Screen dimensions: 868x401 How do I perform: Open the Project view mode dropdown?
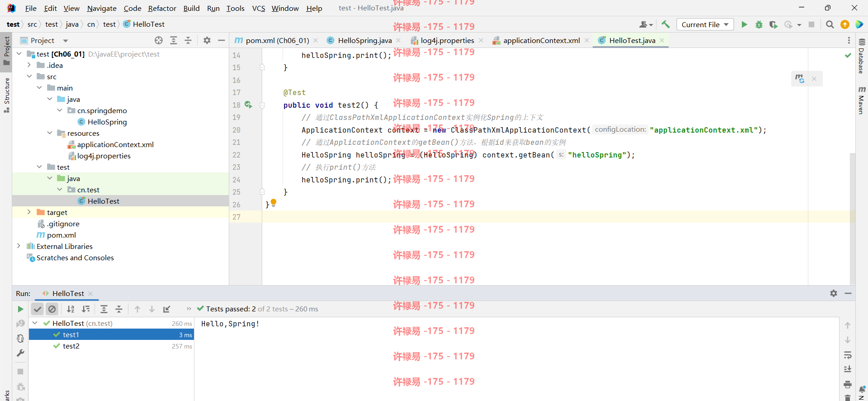65,41
